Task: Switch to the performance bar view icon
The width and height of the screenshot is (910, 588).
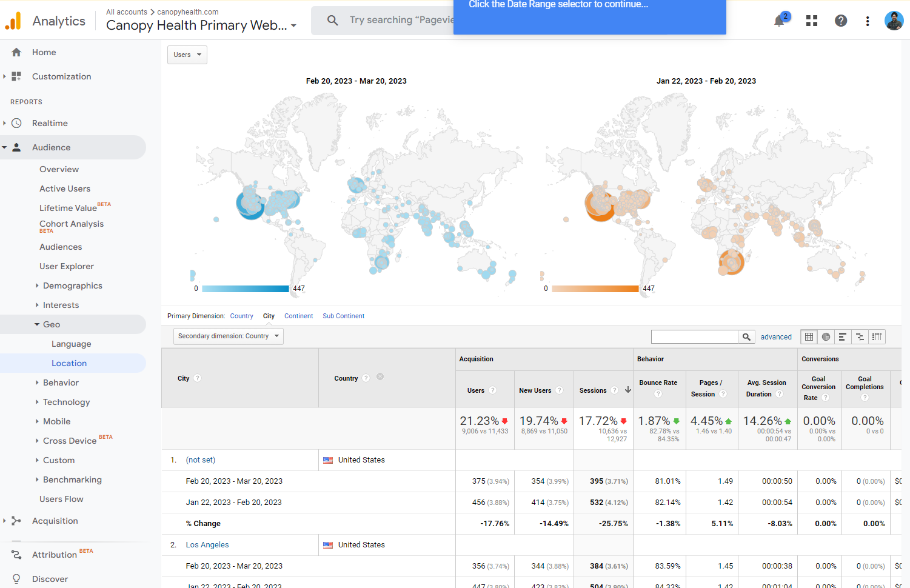Action: pos(843,337)
